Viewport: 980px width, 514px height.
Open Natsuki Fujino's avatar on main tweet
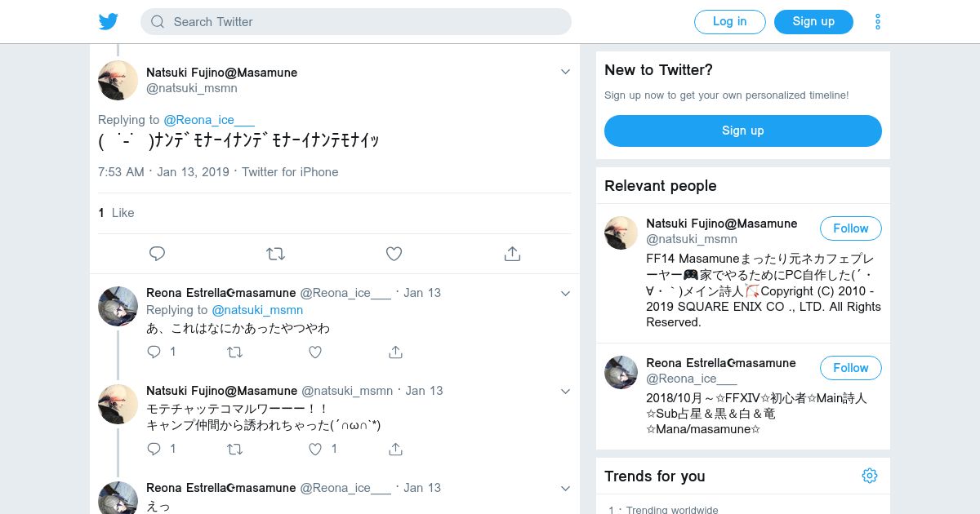[x=118, y=80]
